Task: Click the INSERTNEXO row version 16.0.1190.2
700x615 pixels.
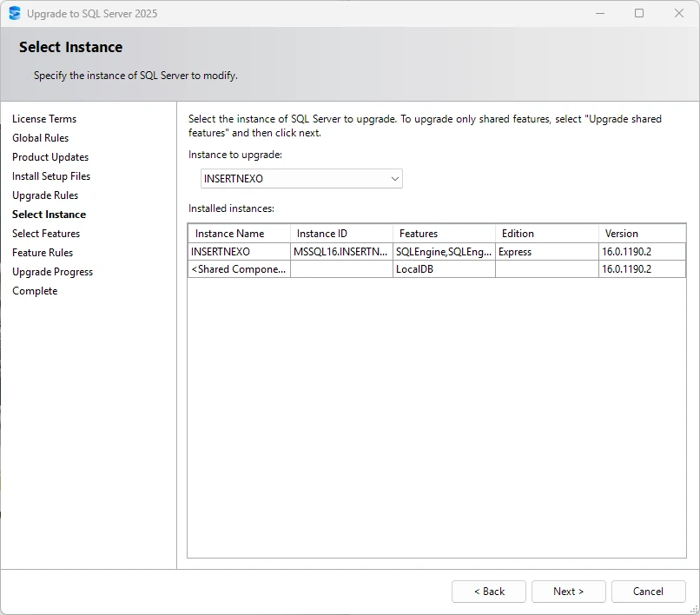Action: [x=642, y=252]
